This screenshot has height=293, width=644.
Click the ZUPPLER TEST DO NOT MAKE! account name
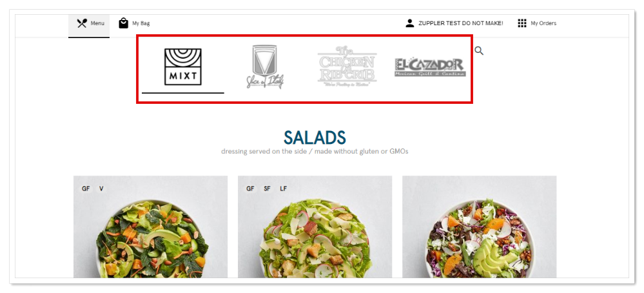click(461, 23)
